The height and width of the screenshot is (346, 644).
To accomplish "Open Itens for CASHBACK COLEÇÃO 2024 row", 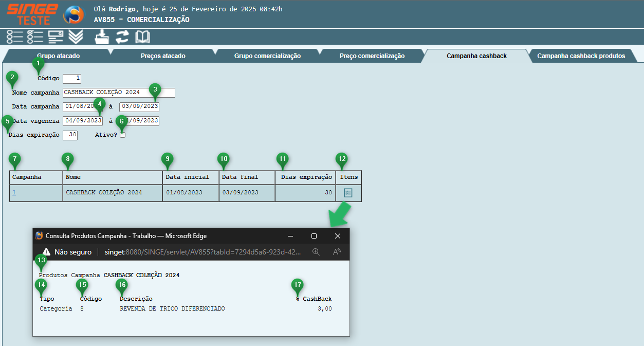I will [x=348, y=193].
